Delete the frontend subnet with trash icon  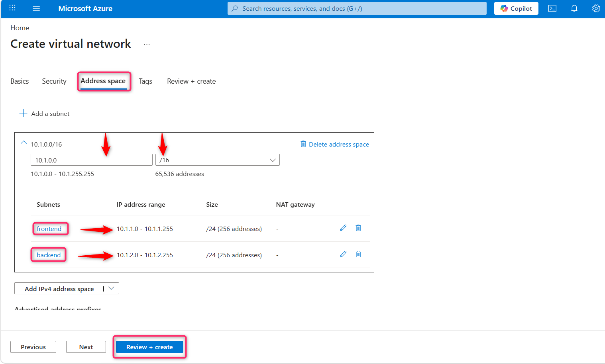pos(358,228)
